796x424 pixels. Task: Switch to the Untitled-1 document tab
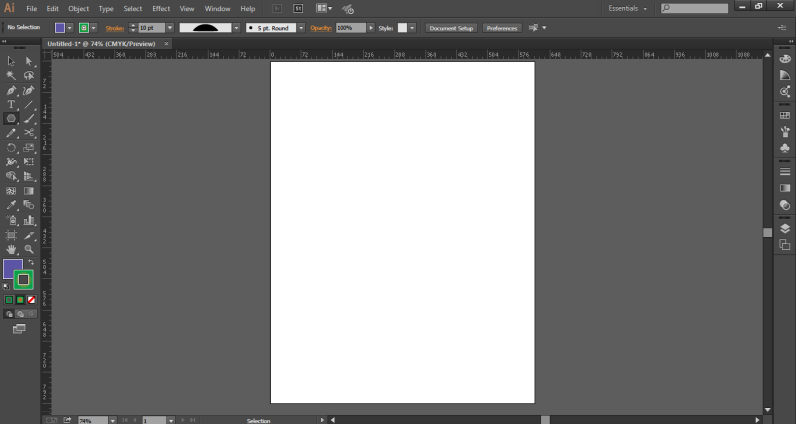(102, 44)
